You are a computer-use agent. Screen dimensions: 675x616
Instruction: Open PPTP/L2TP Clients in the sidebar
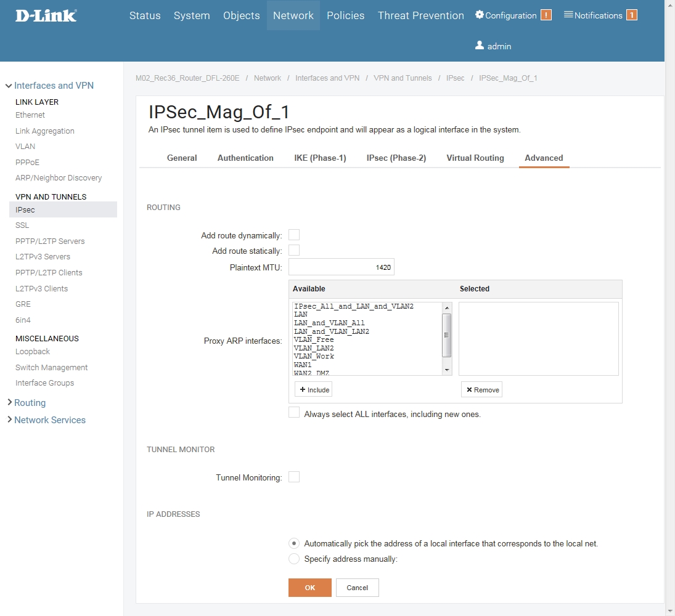[x=49, y=272]
